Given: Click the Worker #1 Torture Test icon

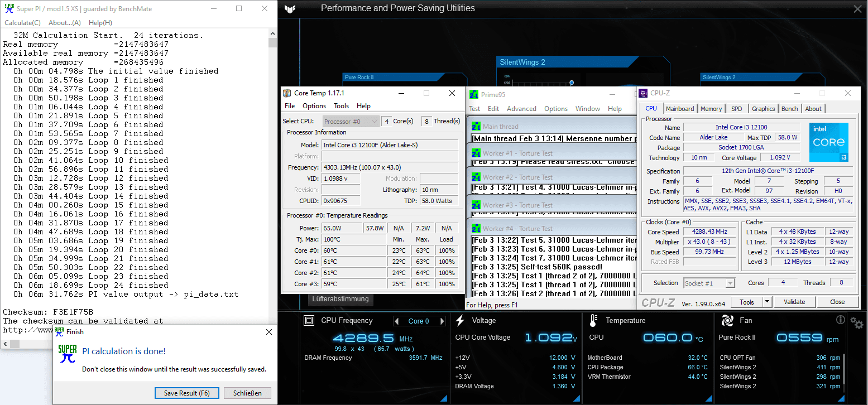Looking at the screenshot, I should [476, 153].
